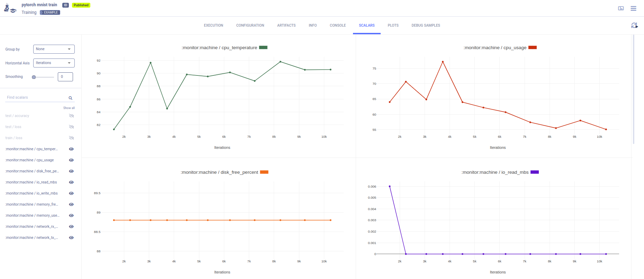644x279 pixels.
Task: Click the cpu_temperature green legend swatch
Action: pyautogui.click(x=263, y=48)
